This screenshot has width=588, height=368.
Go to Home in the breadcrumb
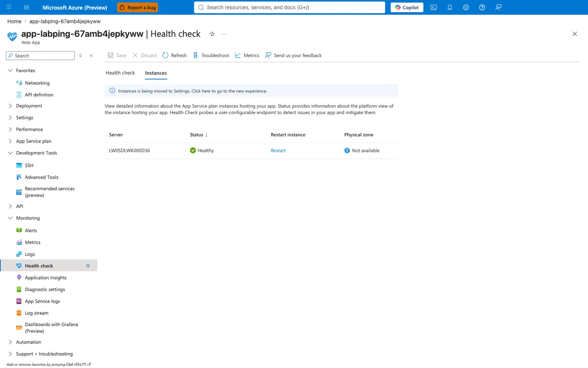(x=14, y=21)
